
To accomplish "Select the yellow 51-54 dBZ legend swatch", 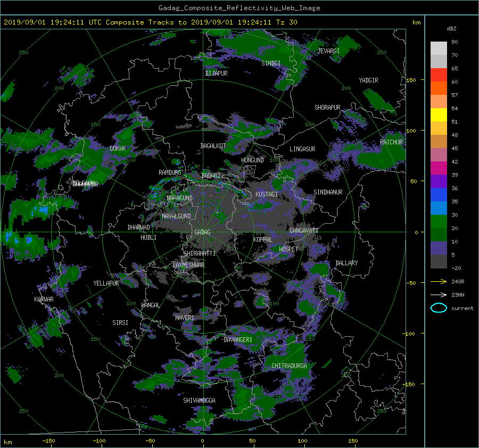I will (x=439, y=115).
